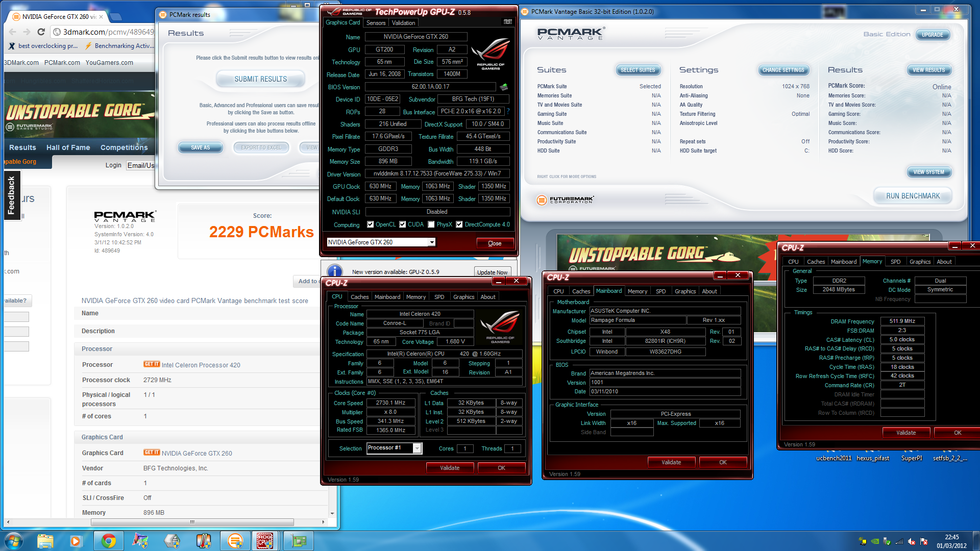
Task: Open the ROG CPU-Z taskbar icon
Action: pyautogui.click(x=264, y=541)
